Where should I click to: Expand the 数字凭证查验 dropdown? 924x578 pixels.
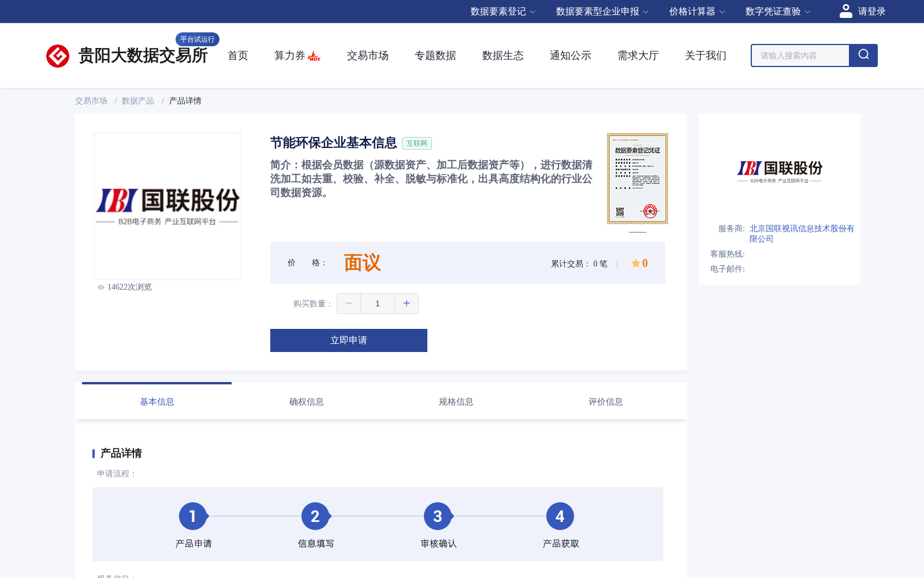[778, 12]
